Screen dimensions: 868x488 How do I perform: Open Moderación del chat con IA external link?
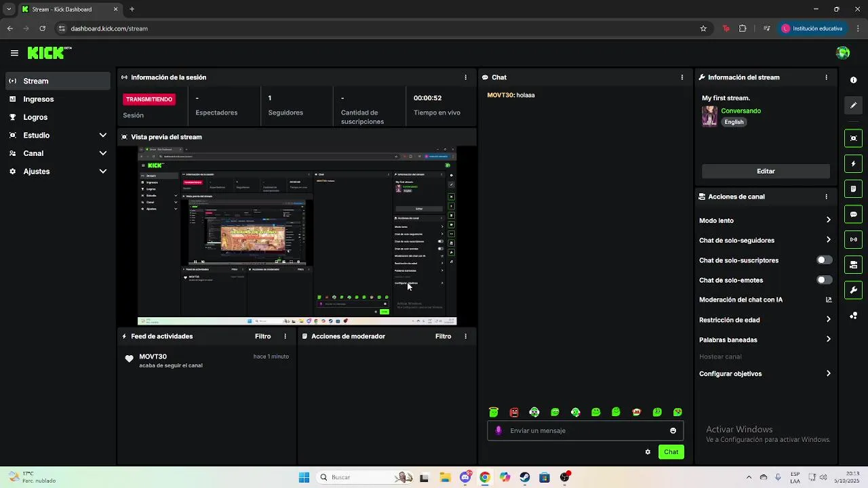pyautogui.click(x=828, y=300)
